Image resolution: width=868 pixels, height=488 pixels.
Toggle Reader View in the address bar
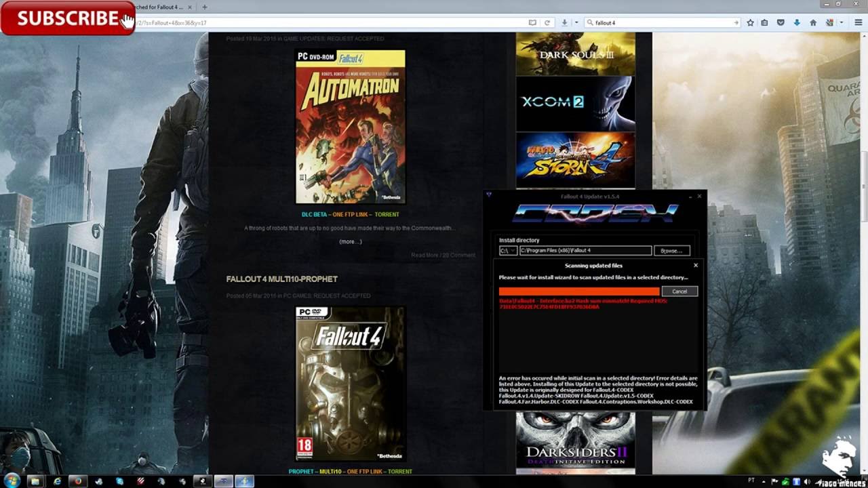click(532, 22)
